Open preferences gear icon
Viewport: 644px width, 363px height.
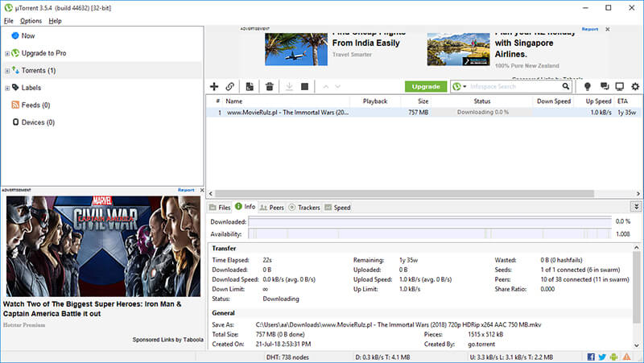[x=635, y=86]
